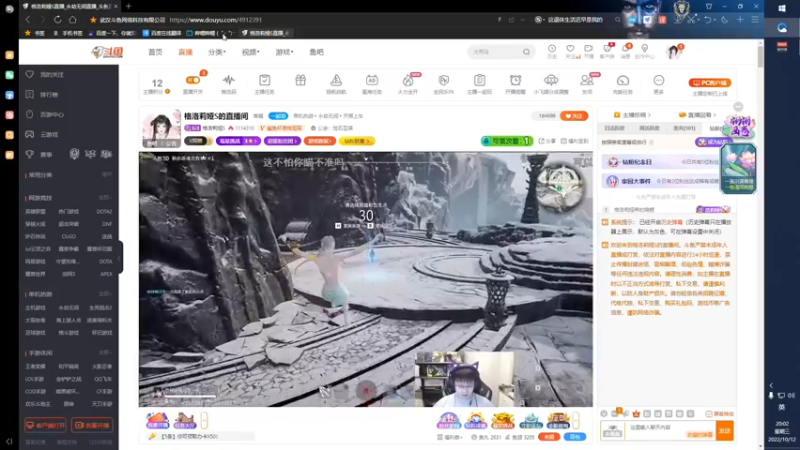Switch to the 日活跃度 tab
800x450 pixels.
pos(614,129)
